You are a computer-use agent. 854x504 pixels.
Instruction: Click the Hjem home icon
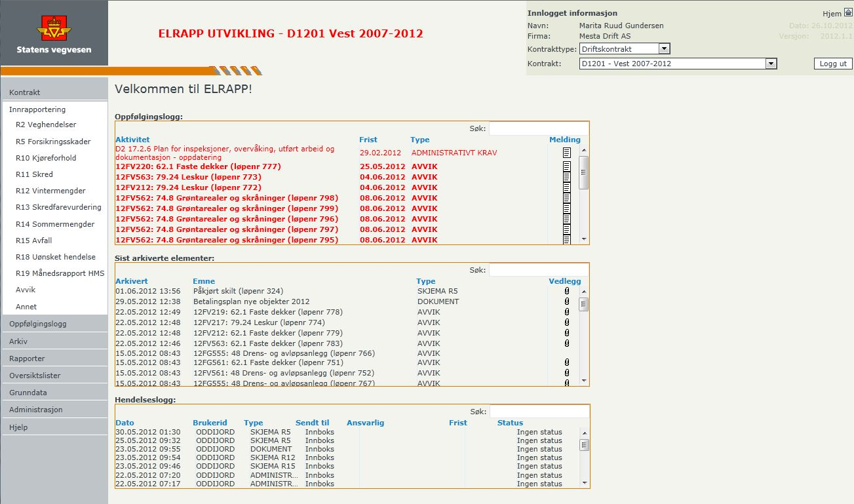(x=848, y=13)
